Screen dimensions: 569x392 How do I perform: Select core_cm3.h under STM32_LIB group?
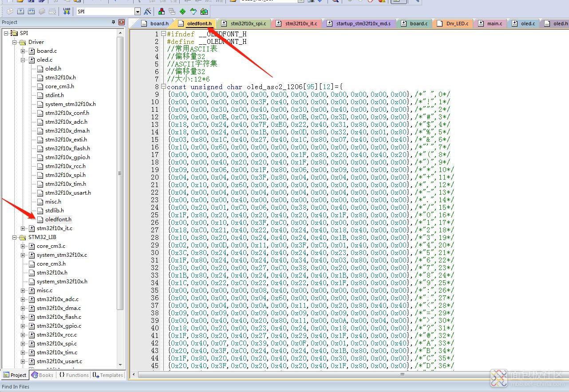pos(51,264)
